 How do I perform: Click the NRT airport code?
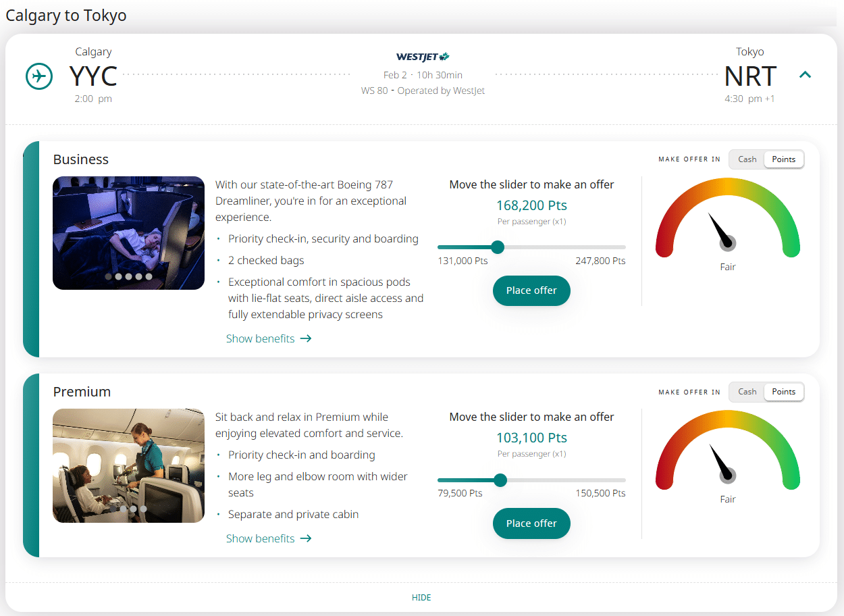[750, 76]
